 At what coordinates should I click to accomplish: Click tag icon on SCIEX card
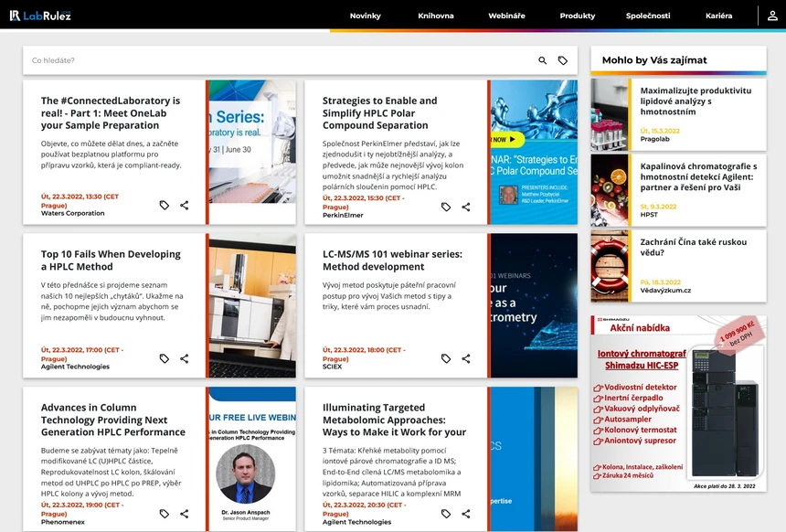click(x=446, y=358)
